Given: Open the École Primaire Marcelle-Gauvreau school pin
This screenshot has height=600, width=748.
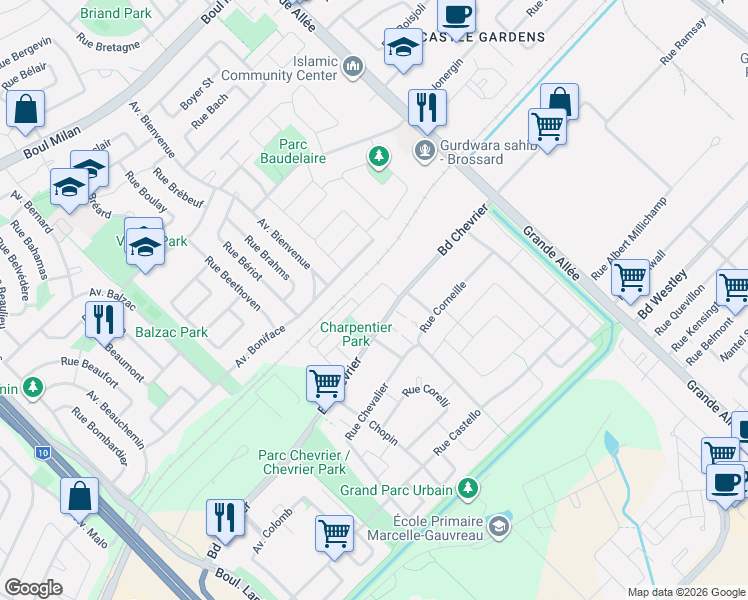Looking at the screenshot, I should (499, 528).
